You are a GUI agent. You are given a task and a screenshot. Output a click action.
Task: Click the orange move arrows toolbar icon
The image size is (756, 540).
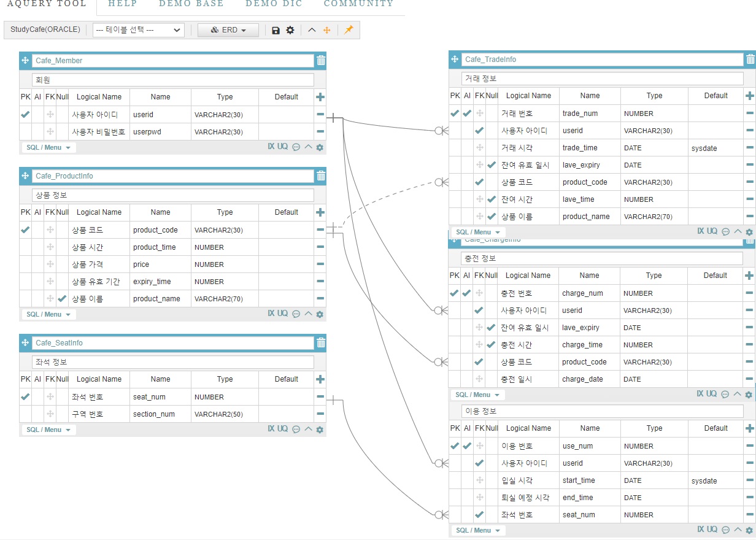(x=327, y=30)
